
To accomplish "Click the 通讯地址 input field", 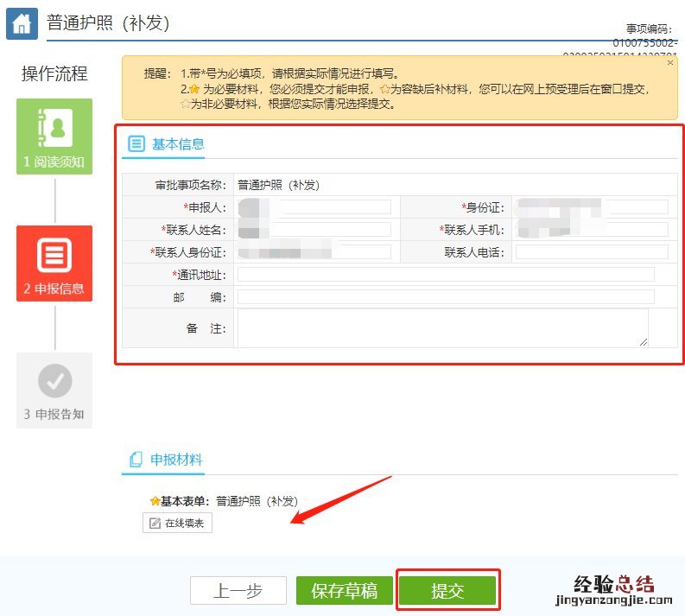I will 446,275.
